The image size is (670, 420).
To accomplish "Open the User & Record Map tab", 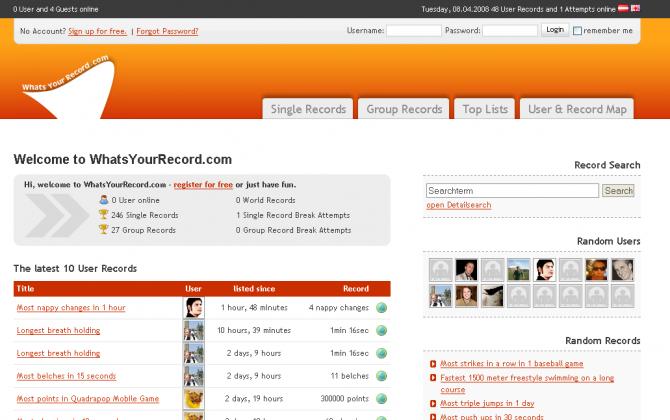I will [577, 109].
